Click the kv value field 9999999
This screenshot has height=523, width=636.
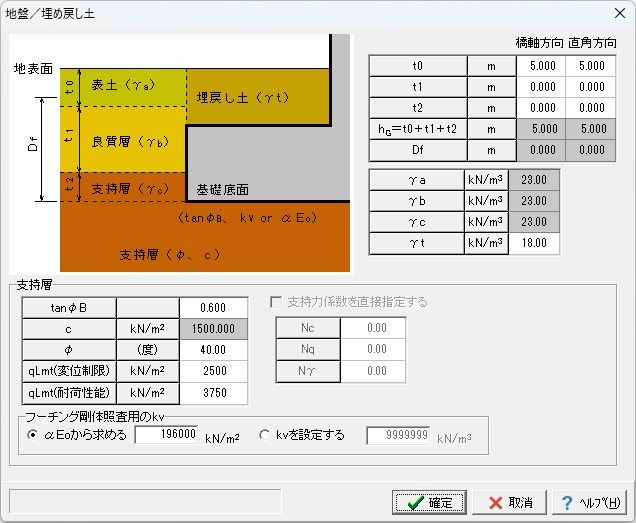coord(398,435)
